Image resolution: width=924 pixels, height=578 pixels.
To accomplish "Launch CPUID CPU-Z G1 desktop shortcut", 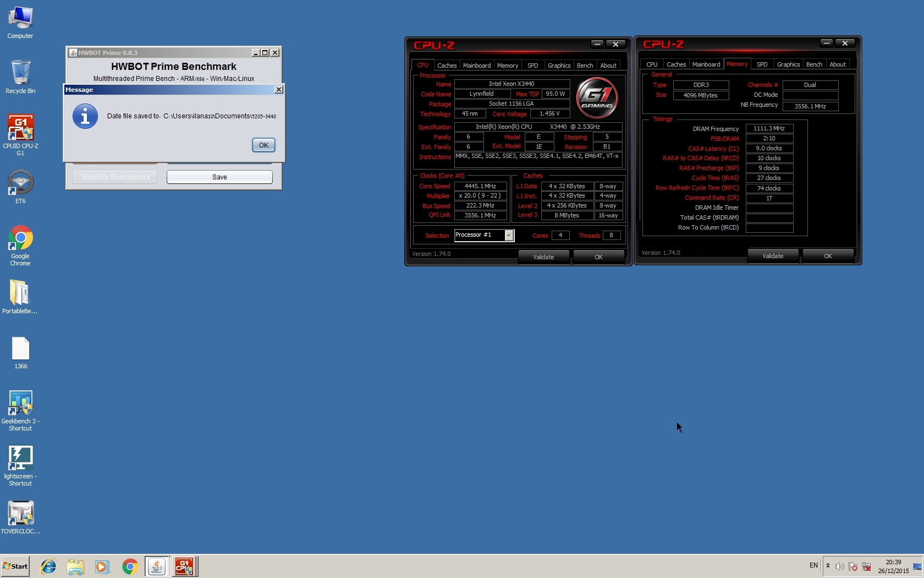I will 20,134.
